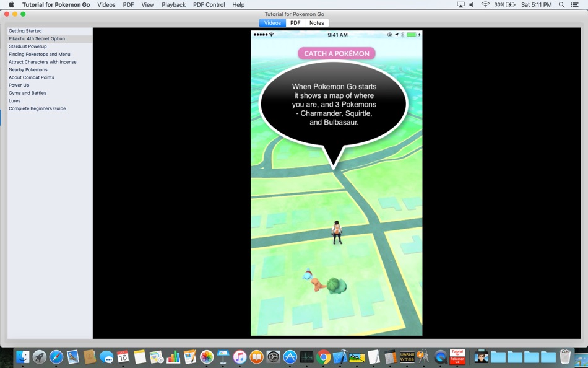Open Pages document icon in dock
The width and height of the screenshot is (588, 368).
pos(190,357)
